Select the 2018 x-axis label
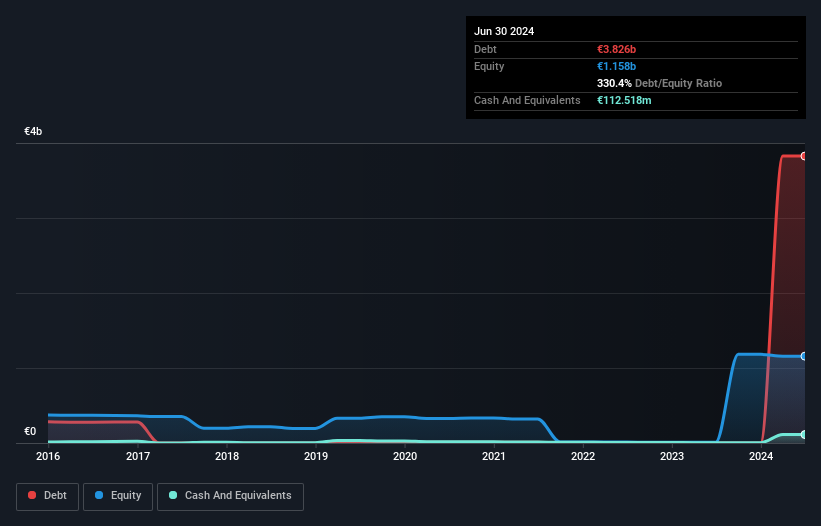Screen dimensions: 821x526 pyautogui.click(x=227, y=456)
